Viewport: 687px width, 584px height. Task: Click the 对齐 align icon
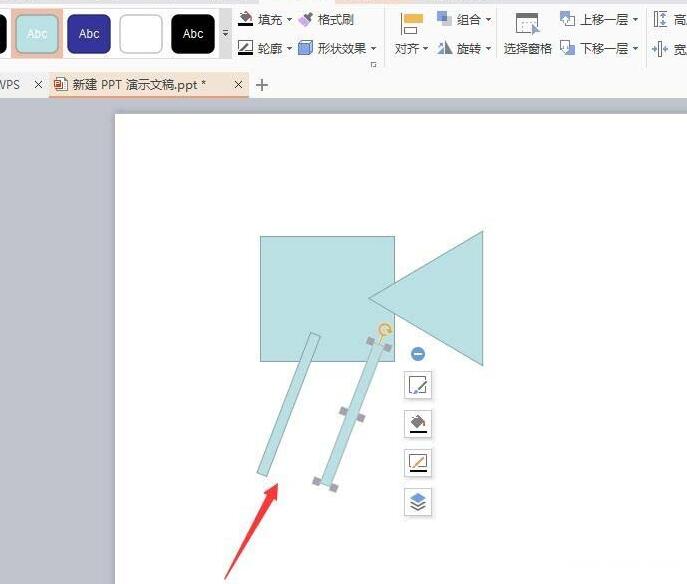tap(412, 24)
